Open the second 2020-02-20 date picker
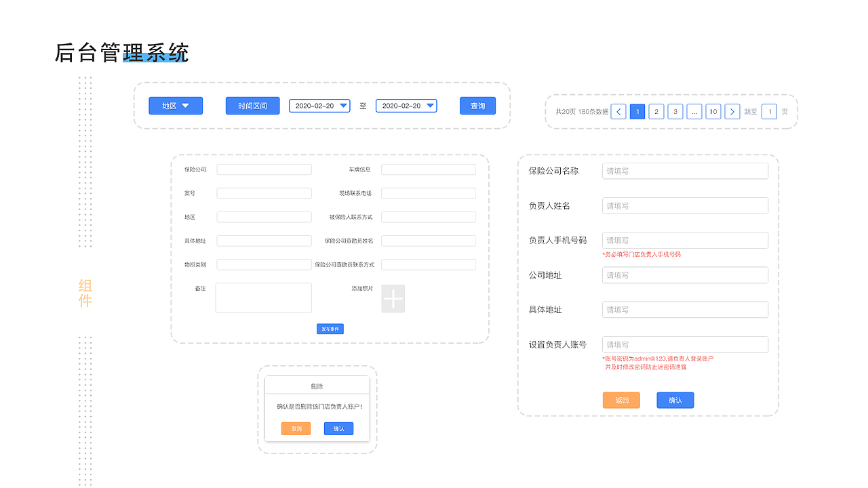 [406, 105]
